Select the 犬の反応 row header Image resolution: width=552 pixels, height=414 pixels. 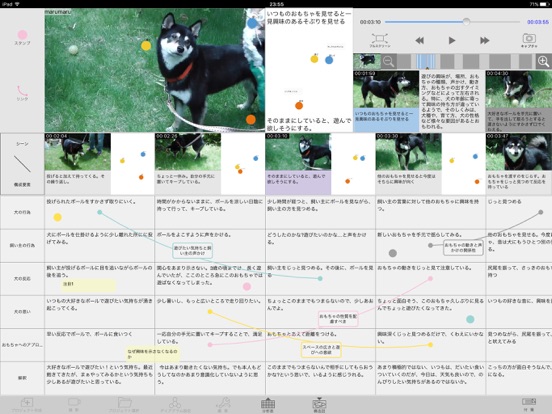tap(22, 279)
